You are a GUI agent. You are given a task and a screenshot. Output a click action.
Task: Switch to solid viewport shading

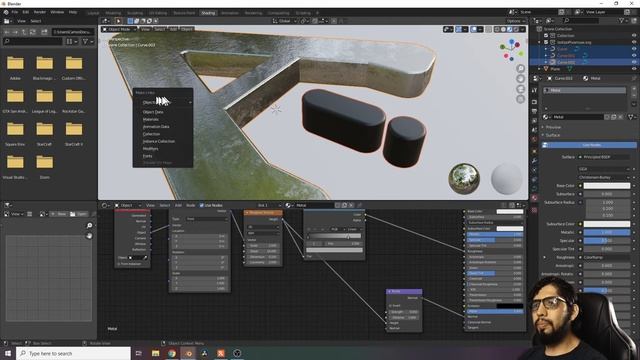[503, 29]
